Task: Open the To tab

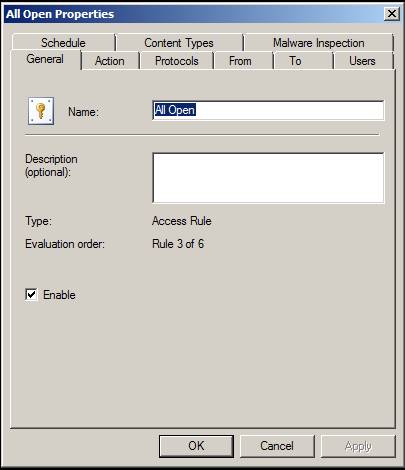Action: pyautogui.click(x=295, y=61)
